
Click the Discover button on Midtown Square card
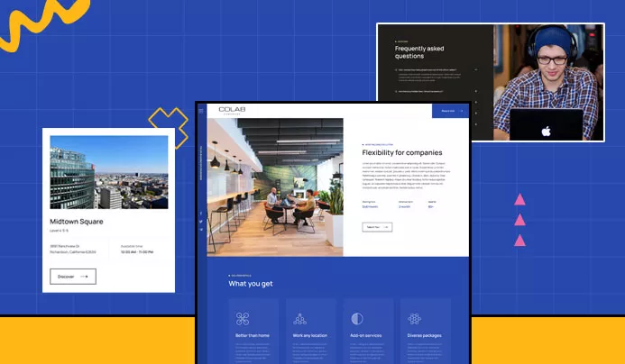(x=73, y=277)
